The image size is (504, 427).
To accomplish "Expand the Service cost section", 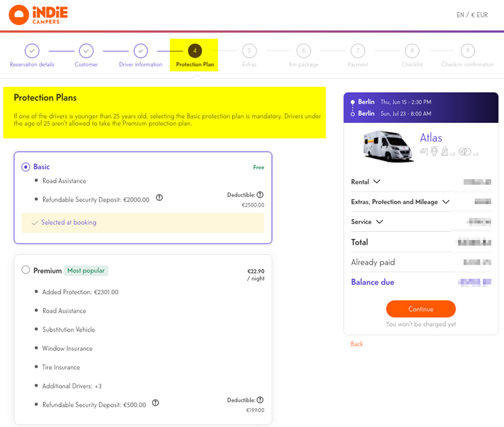I will tap(379, 222).
